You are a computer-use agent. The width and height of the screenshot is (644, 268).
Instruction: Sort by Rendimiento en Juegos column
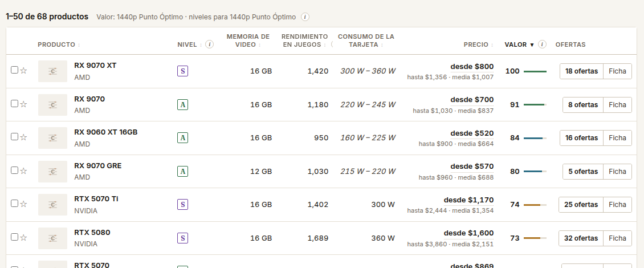coord(305,40)
